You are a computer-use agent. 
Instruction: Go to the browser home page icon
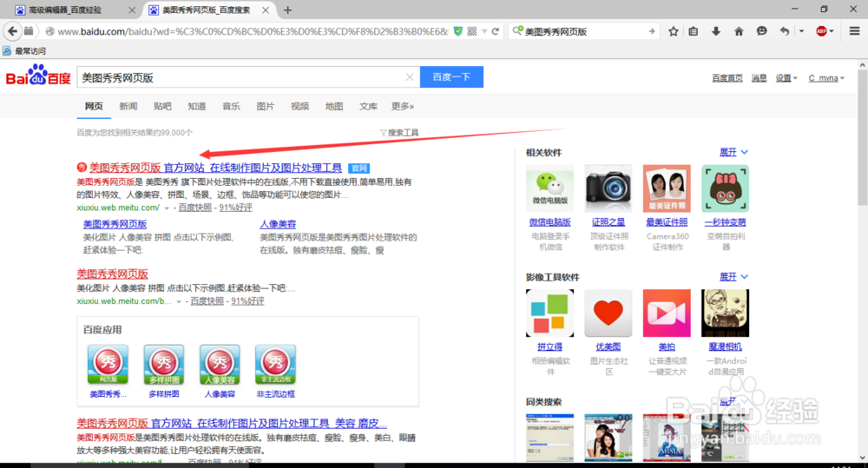(739, 31)
